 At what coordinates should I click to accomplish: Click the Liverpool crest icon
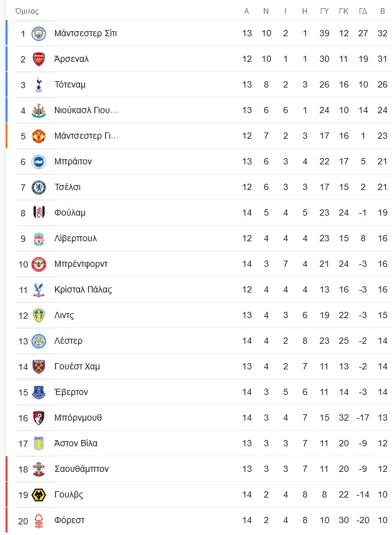[39, 239]
